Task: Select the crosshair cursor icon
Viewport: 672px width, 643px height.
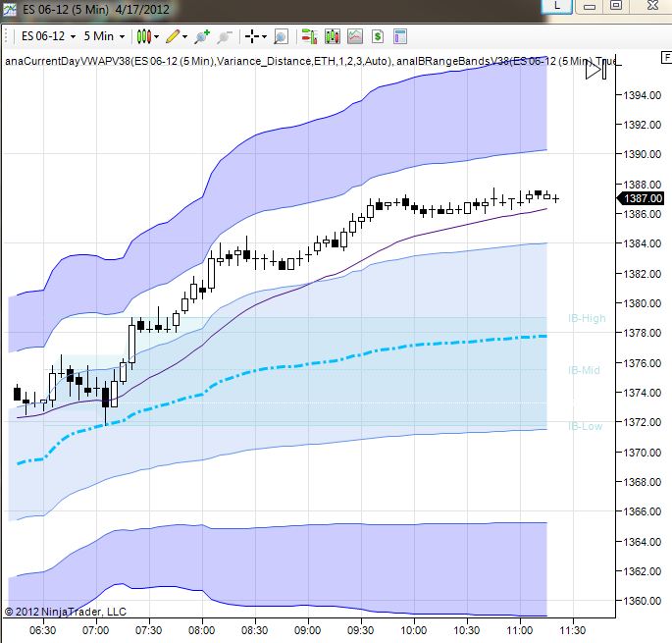Action: 252,36
